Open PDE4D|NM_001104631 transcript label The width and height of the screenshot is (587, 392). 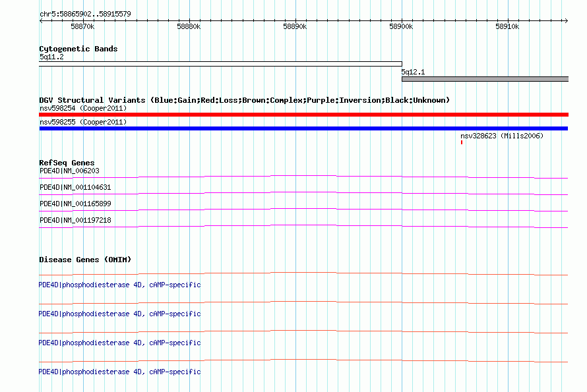click(75, 187)
